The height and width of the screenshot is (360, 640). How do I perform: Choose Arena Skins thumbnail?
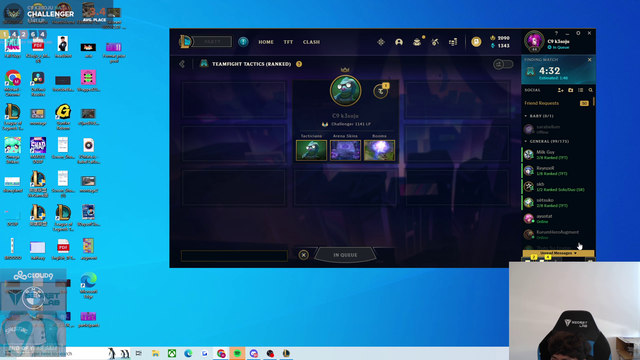345,150
